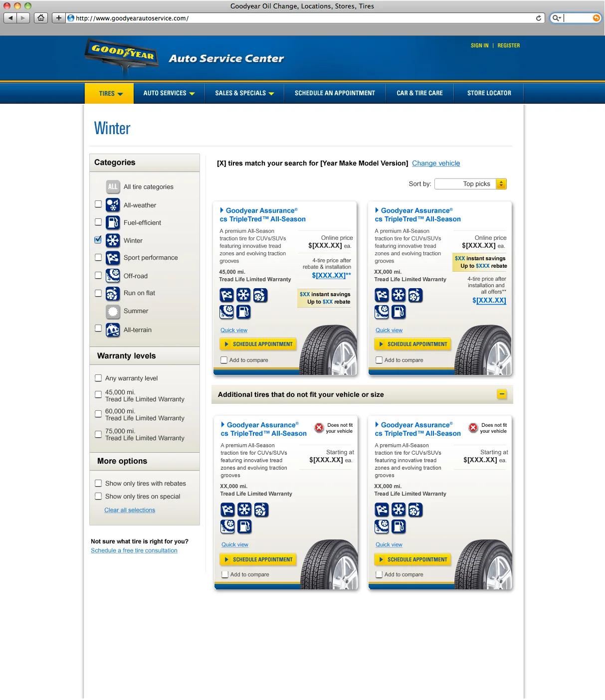Click the red Does not fit icon on fourth tire card
Image resolution: width=605 pixels, height=700 pixels.
pyautogui.click(x=473, y=428)
